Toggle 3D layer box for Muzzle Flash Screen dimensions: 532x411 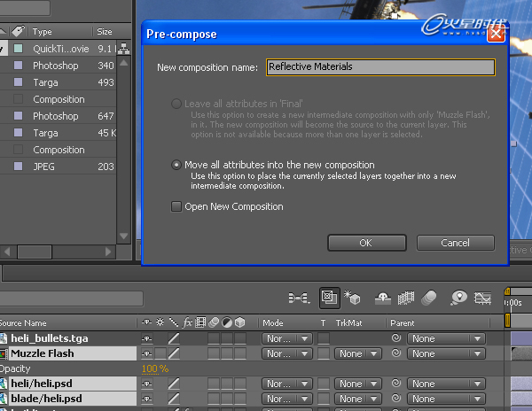click(x=240, y=353)
